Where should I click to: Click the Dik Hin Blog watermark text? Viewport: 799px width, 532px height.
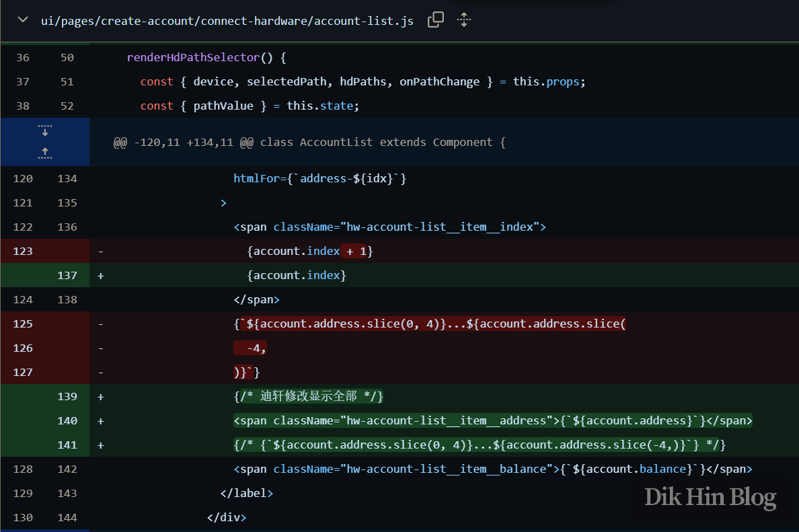(710, 497)
